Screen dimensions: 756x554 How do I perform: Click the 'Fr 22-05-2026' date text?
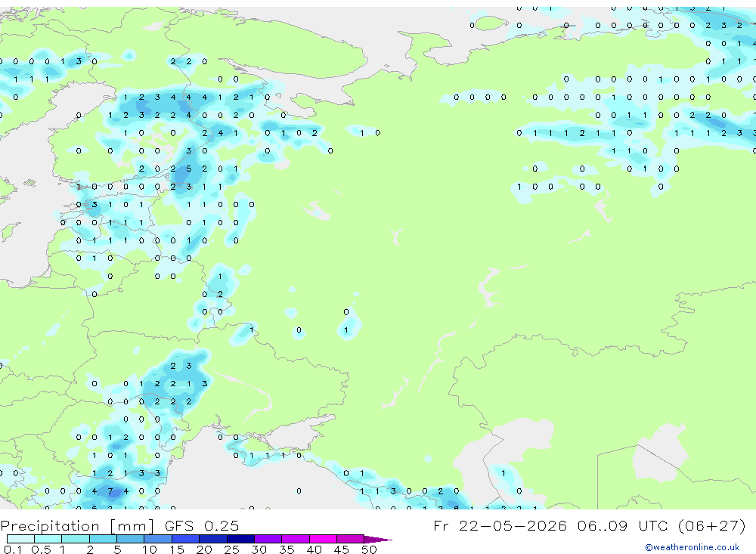coord(500,525)
